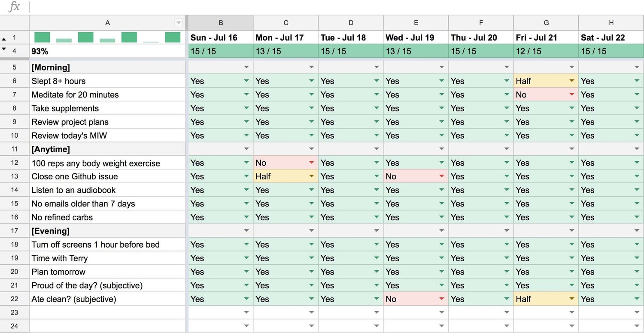Click the Time with Terry habit cell
The image size is (644, 333).
(107, 258)
